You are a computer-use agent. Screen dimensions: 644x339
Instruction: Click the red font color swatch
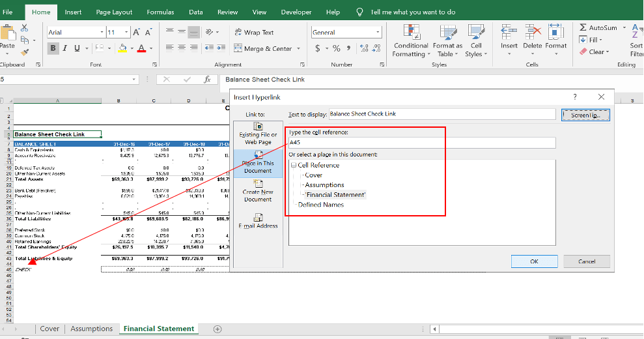141,48
